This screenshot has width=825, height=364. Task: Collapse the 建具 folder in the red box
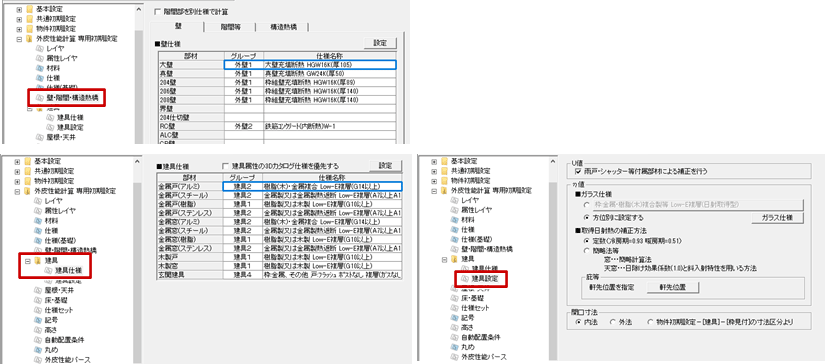(x=28, y=261)
